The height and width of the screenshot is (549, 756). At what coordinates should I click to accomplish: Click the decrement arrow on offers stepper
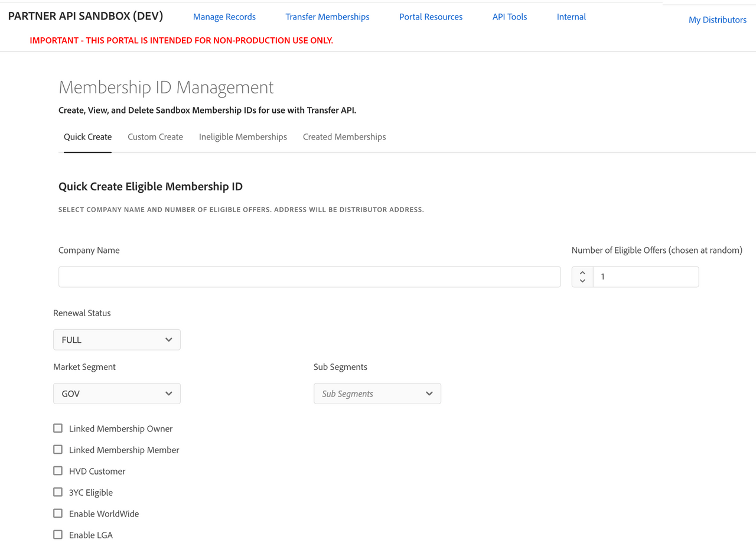[582, 281]
